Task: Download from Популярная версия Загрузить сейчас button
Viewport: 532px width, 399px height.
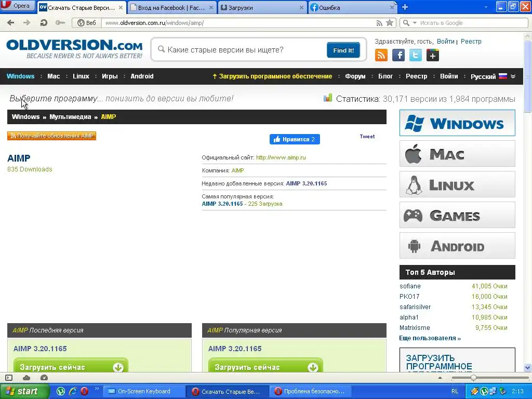Action: point(265,366)
